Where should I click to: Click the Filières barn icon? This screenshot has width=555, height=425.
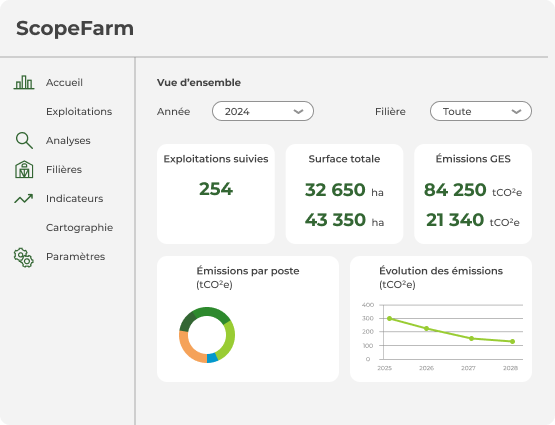(24, 169)
